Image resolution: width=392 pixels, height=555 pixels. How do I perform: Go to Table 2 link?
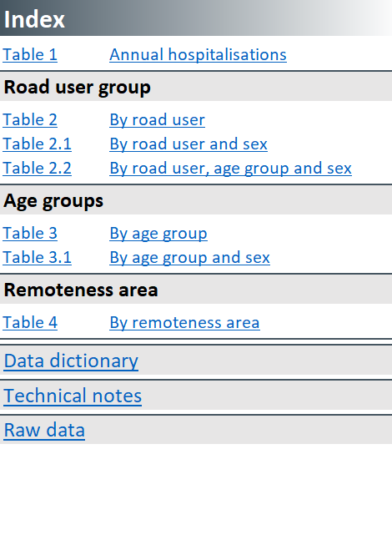pos(30,120)
